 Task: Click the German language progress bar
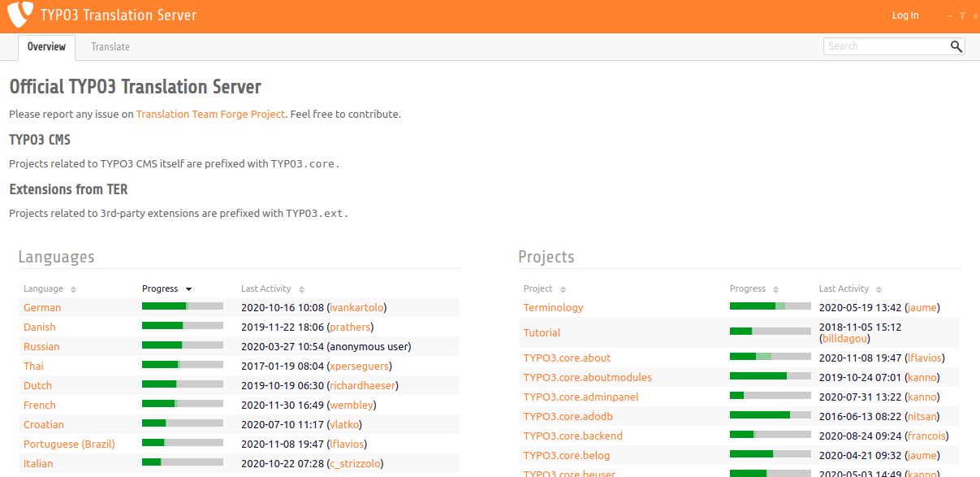coord(182,306)
